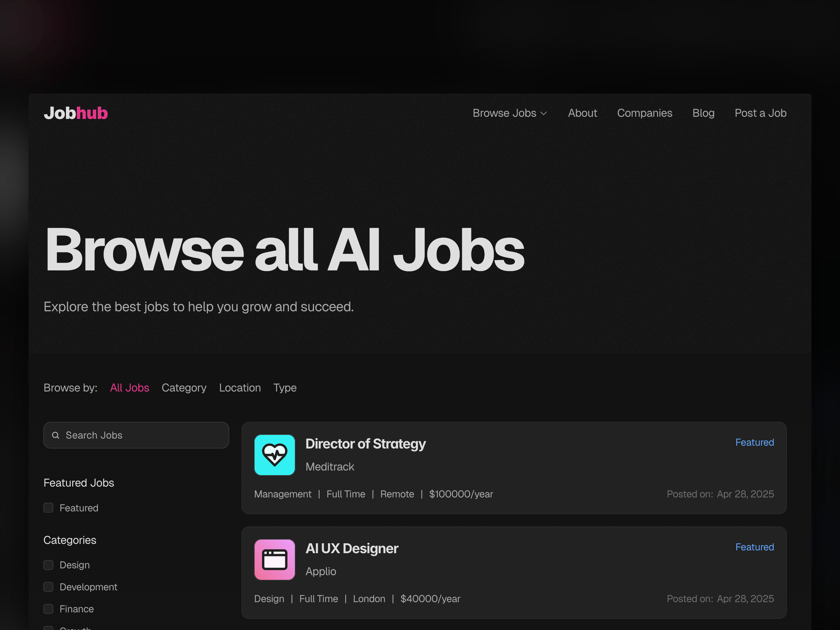Click the magnifier icon in Search Jobs
The height and width of the screenshot is (630, 840).
point(55,435)
